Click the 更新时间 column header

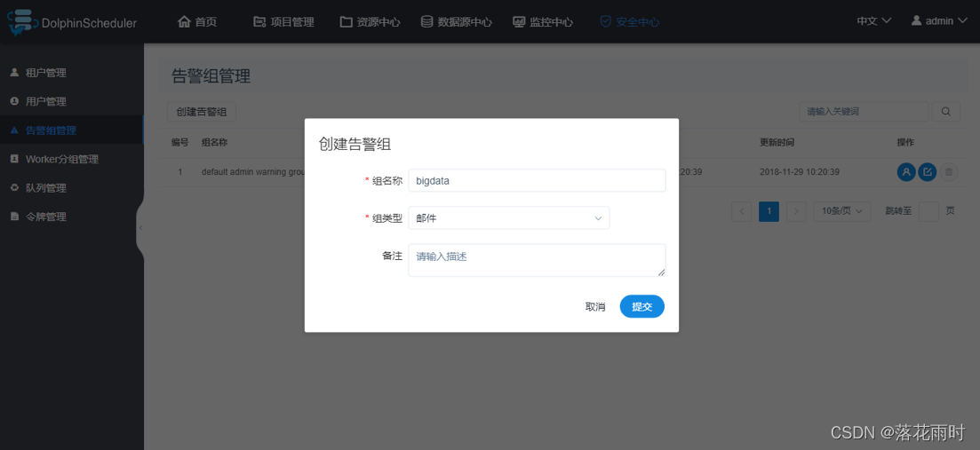pyautogui.click(x=777, y=142)
